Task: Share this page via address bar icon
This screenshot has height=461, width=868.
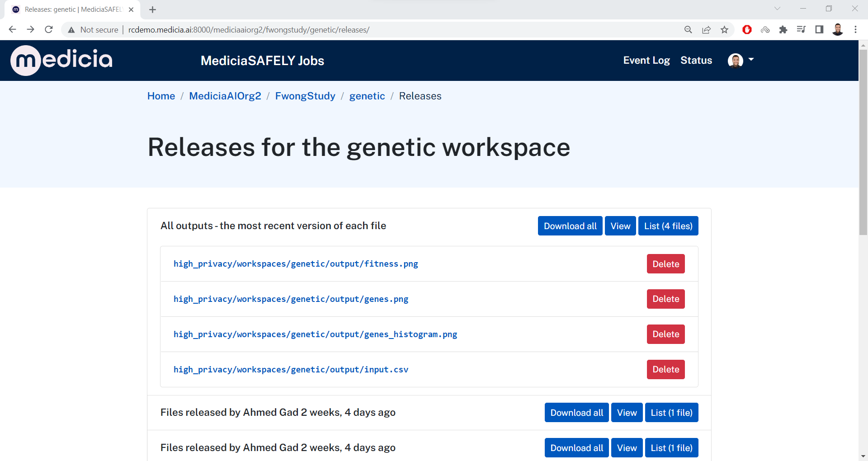Action: point(706,30)
